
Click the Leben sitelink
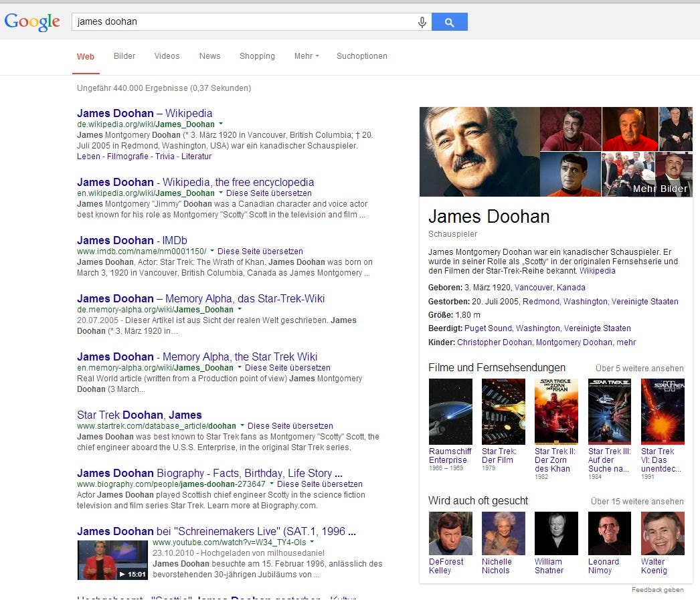pos(88,156)
